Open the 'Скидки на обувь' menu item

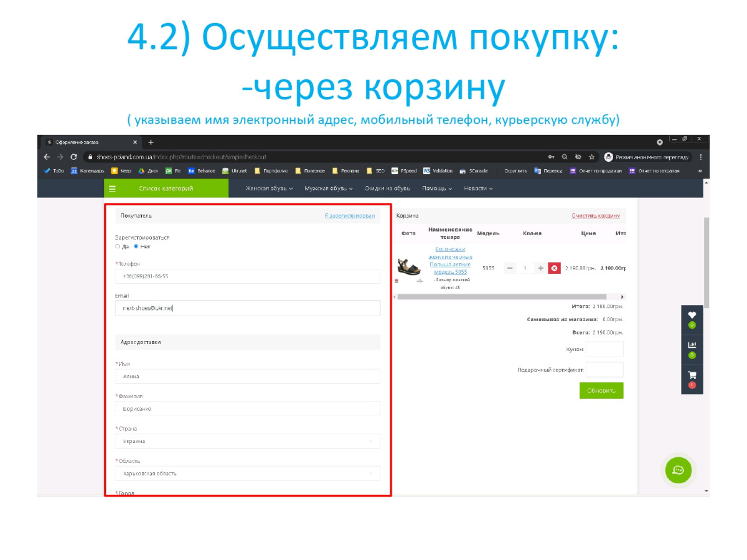coord(387,189)
